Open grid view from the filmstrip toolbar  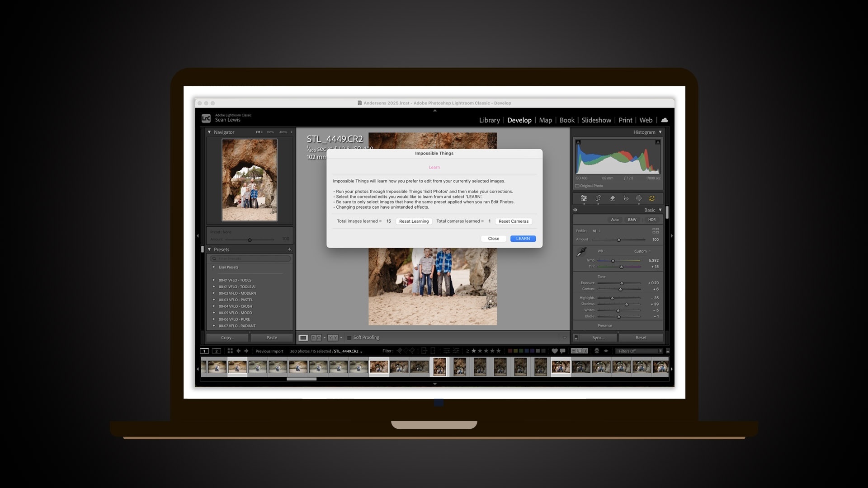(230, 351)
